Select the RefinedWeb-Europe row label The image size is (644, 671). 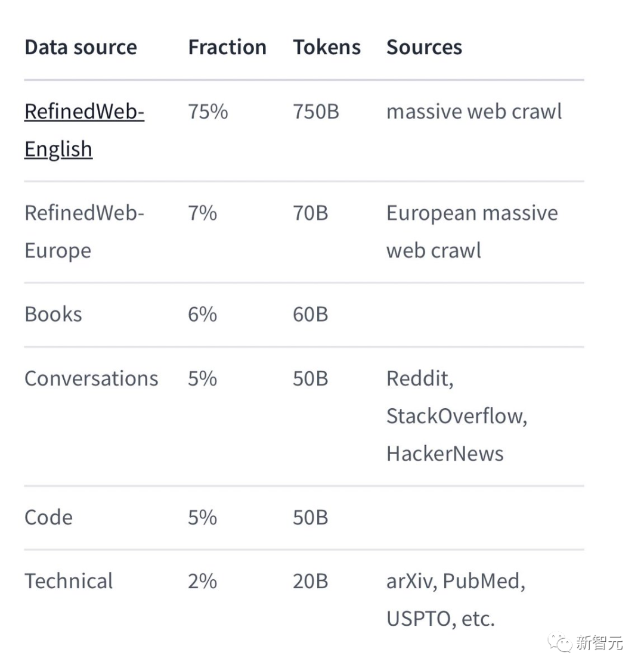[x=84, y=231]
